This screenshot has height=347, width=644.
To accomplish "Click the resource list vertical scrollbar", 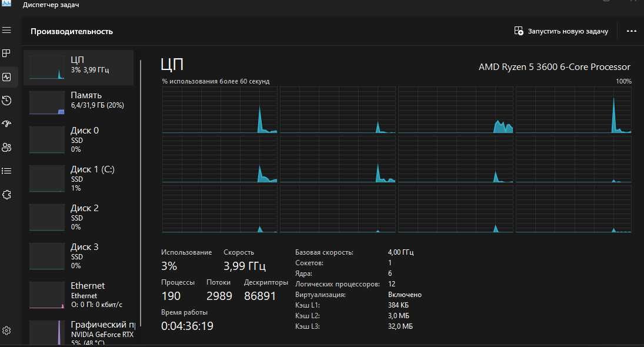I will click(141, 193).
